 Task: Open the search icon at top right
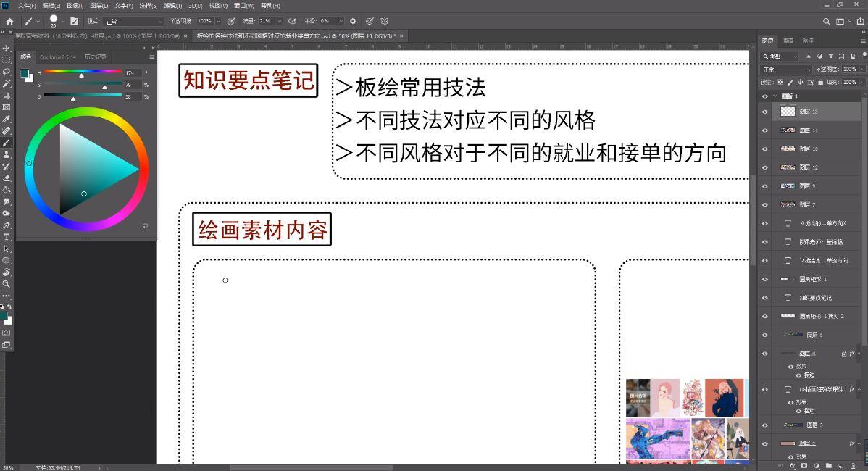click(826, 21)
